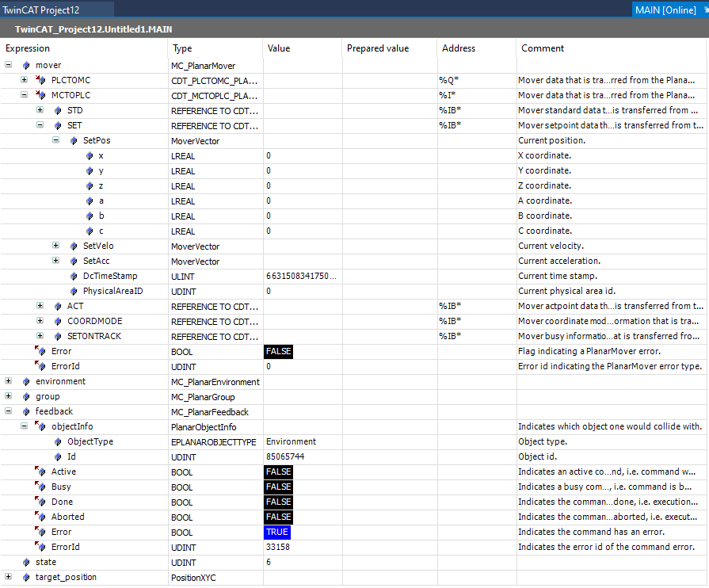The width and height of the screenshot is (709, 588).
Task: Click the Busy output variable icon
Action: pos(40,487)
